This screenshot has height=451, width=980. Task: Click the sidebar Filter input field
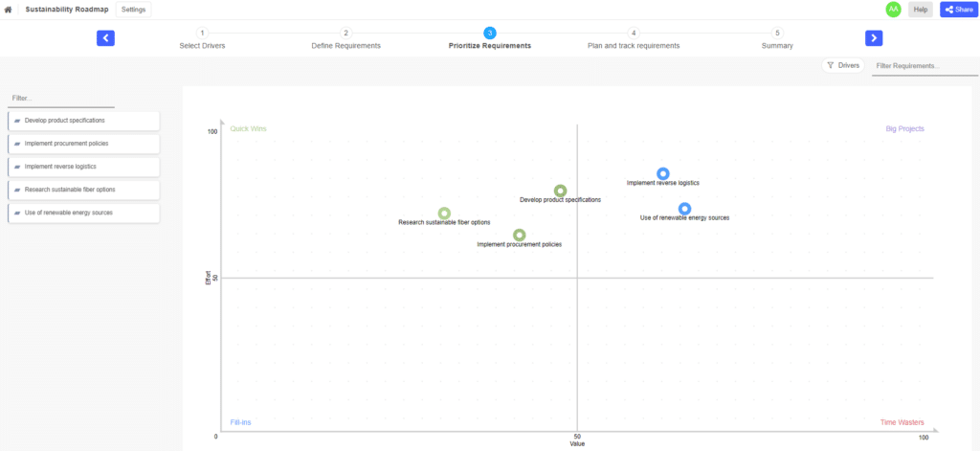coord(61,99)
